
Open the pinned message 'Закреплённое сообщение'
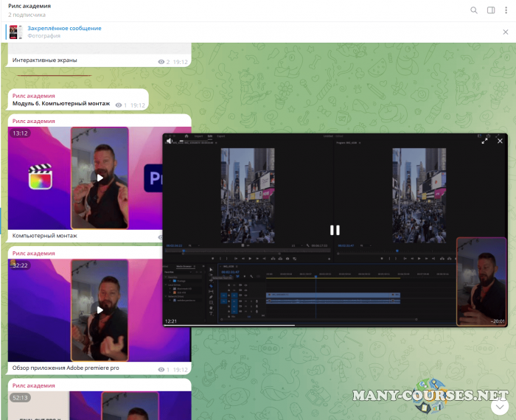click(65, 28)
